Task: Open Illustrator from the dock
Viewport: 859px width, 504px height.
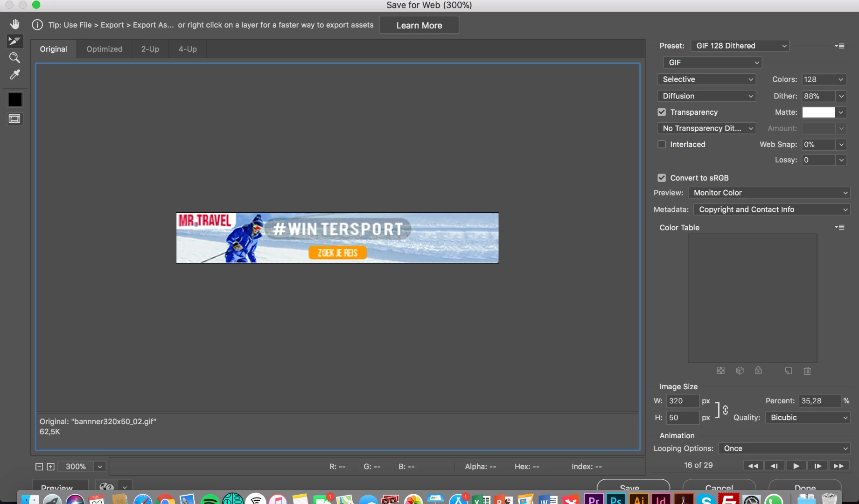Action: [x=639, y=499]
